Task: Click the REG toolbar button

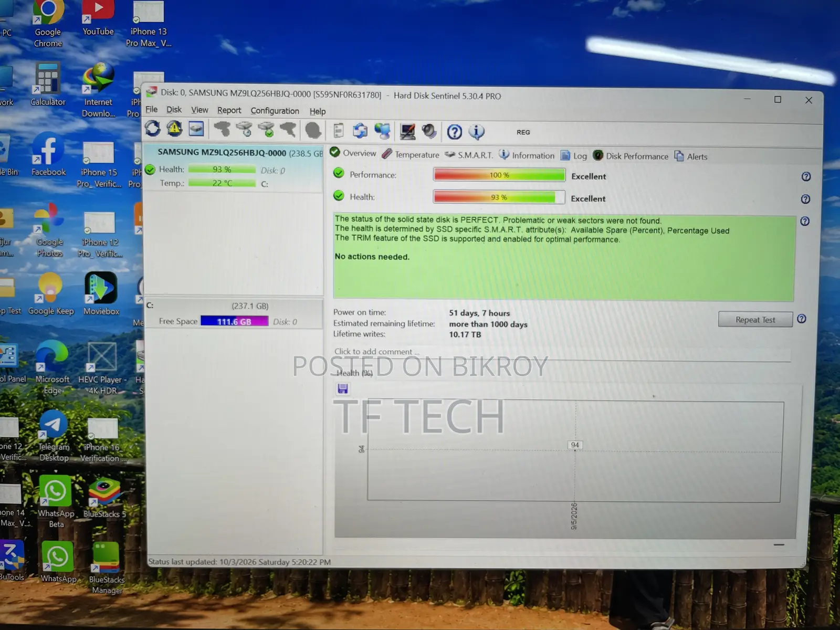Action: tap(523, 132)
